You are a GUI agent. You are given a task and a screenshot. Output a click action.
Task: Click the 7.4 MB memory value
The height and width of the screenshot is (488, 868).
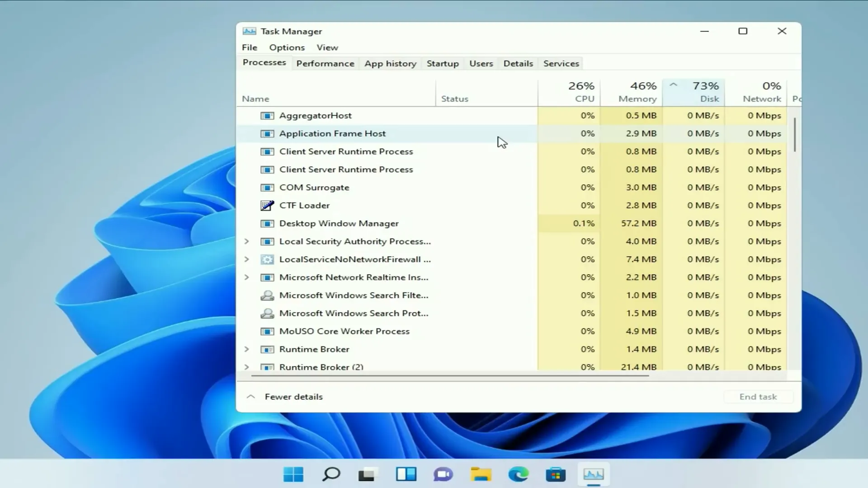point(641,259)
